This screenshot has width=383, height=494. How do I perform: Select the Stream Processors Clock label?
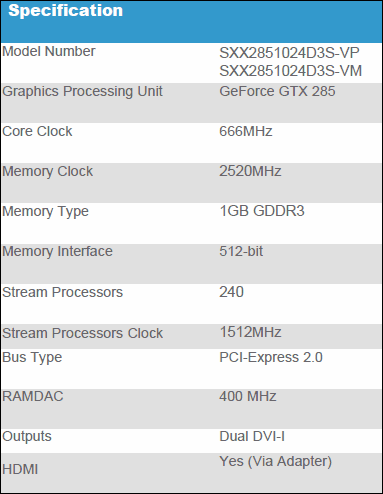pyautogui.click(x=83, y=333)
